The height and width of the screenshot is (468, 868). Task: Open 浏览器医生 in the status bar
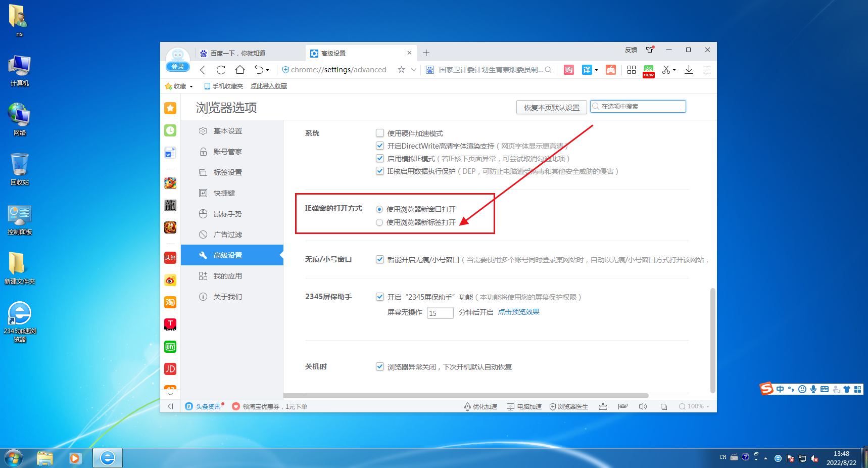568,406
